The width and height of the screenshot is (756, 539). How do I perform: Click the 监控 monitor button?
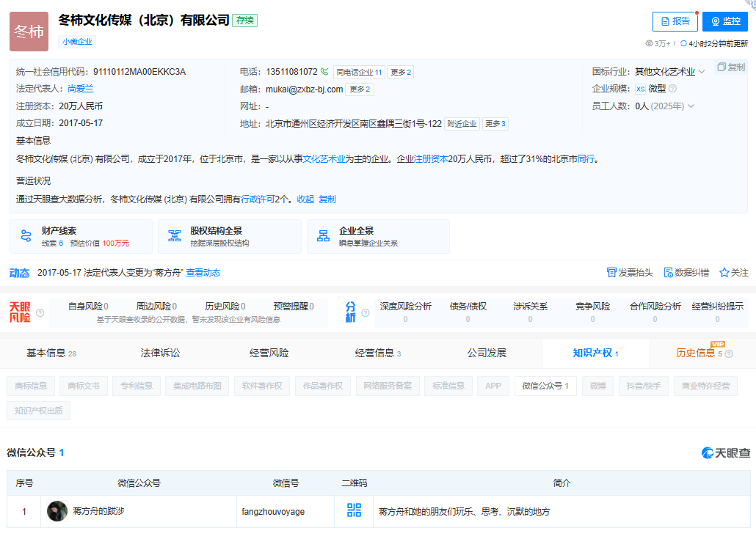click(x=725, y=21)
